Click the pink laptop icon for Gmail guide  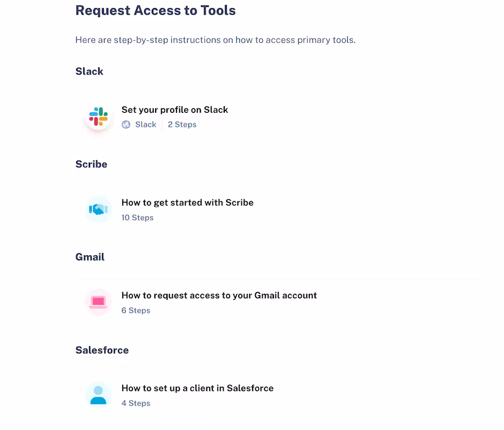98,302
